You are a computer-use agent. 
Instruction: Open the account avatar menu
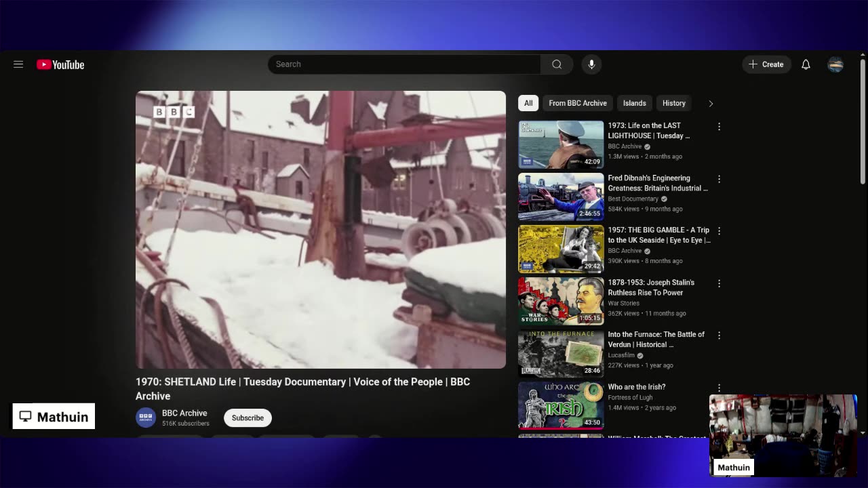(x=835, y=64)
